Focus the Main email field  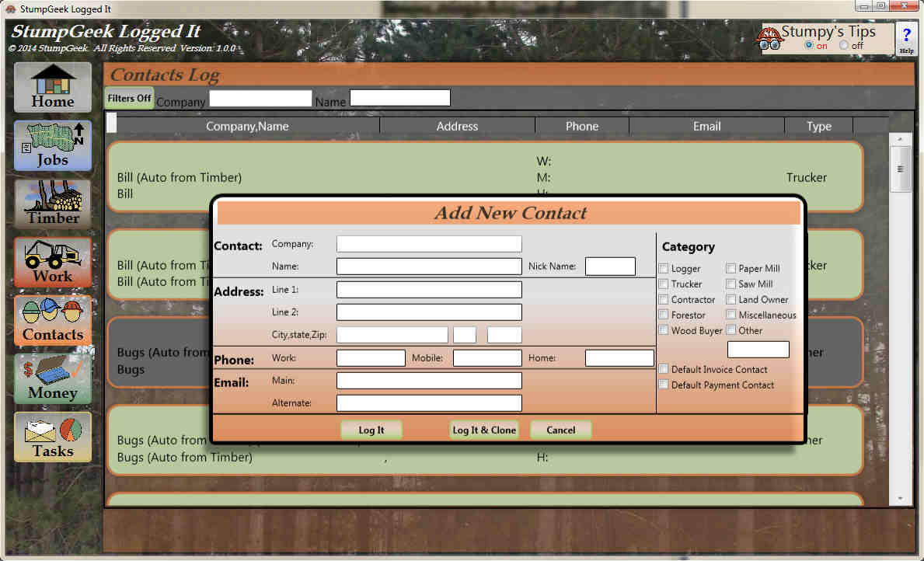tap(429, 380)
